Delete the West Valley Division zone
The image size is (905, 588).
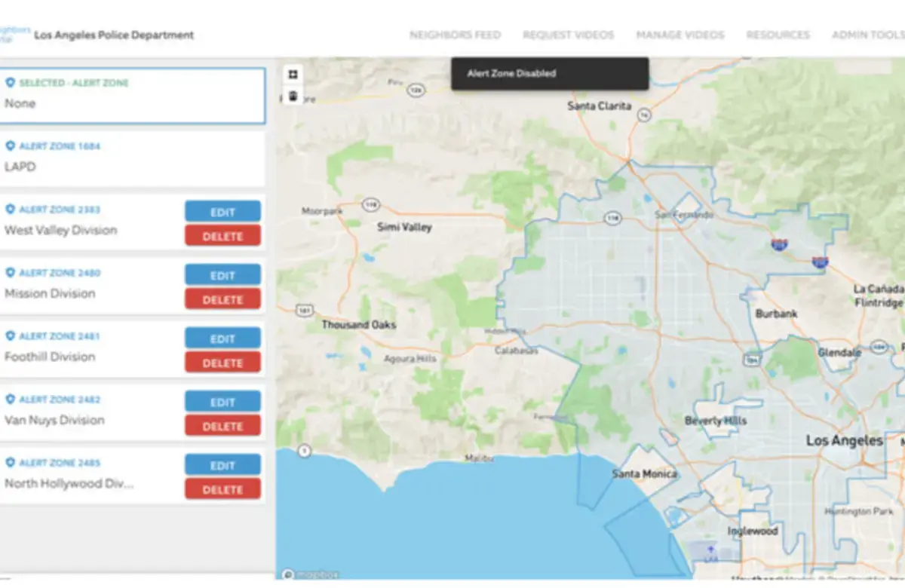(222, 236)
